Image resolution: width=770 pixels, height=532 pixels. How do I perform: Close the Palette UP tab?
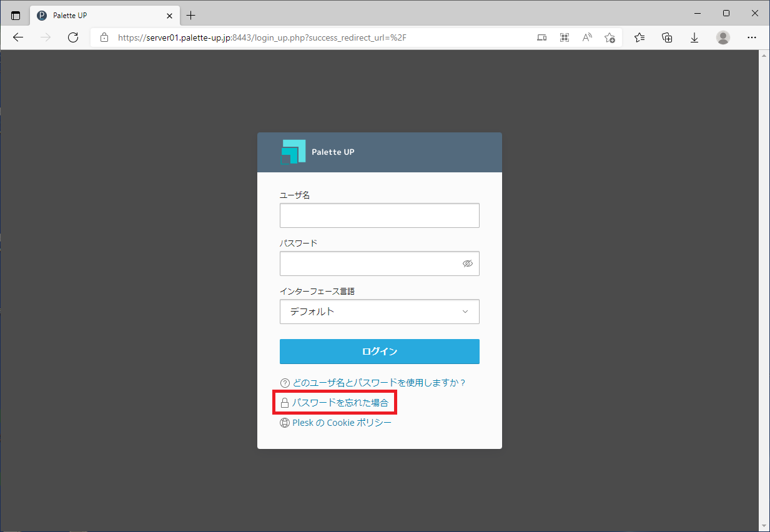tap(169, 16)
